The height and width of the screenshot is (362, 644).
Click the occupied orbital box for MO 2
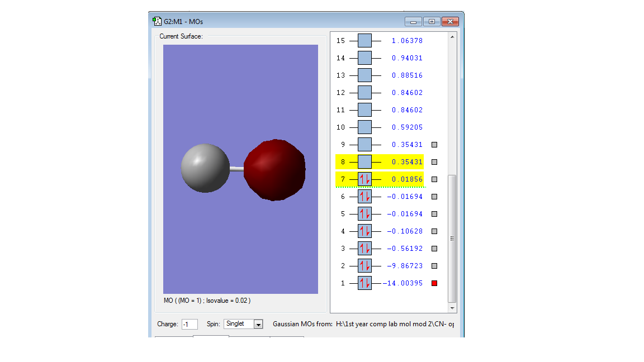[x=364, y=266]
